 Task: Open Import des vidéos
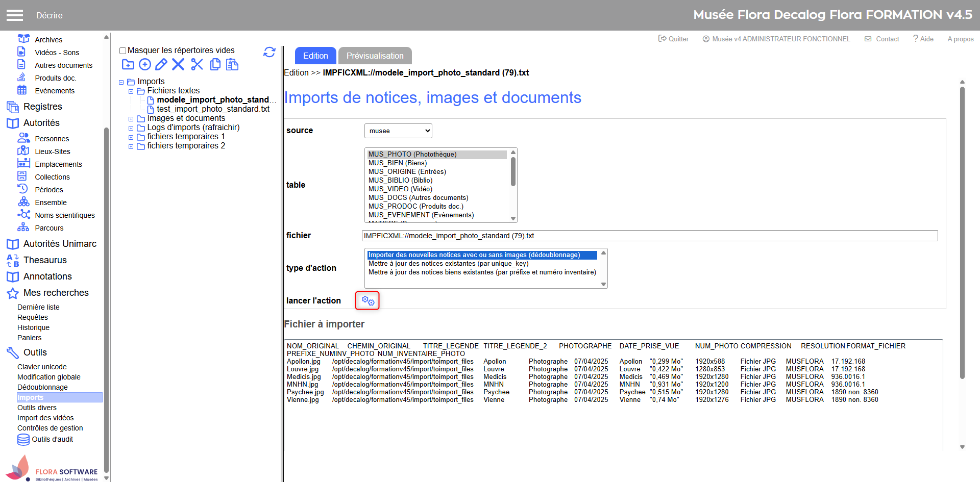(45, 418)
